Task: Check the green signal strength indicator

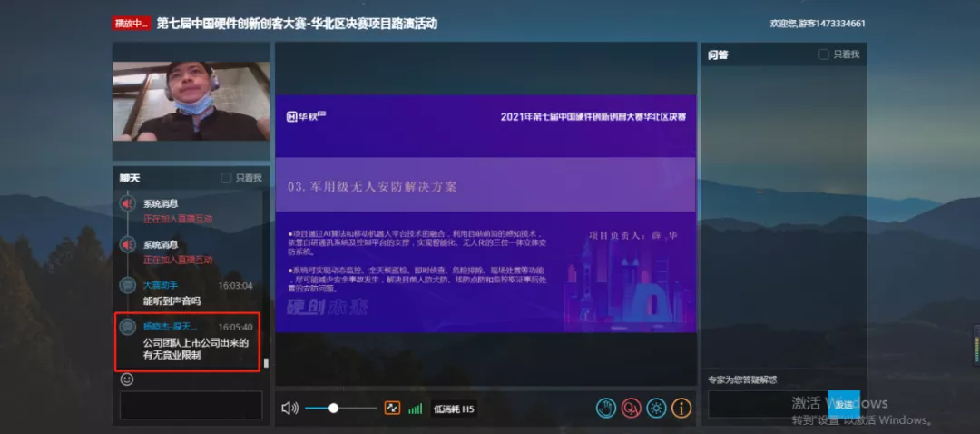Action: [415, 409]
